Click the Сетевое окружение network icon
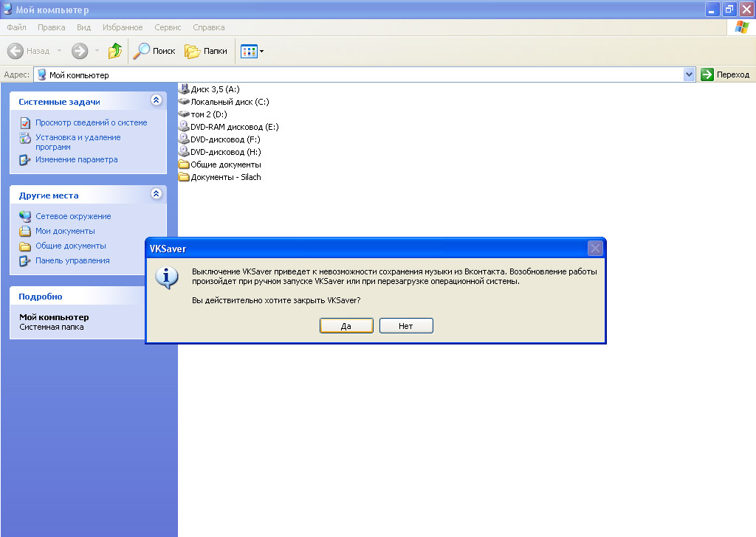 click(x=25, y=217)
